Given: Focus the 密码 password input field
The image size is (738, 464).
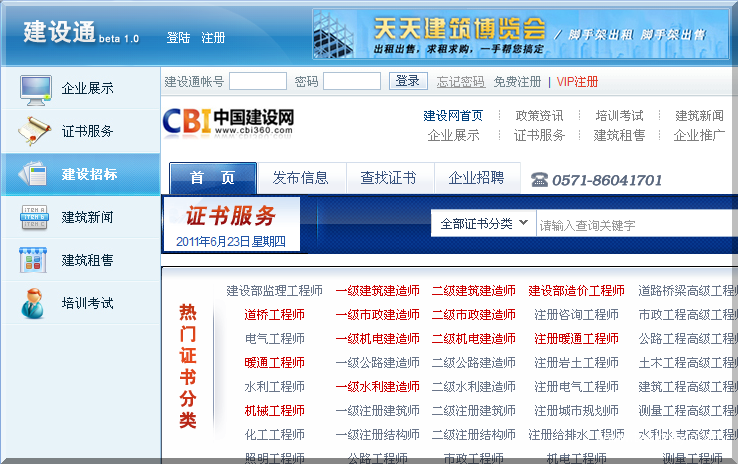Looking at the screenshot, I should [x=351, y=81].
